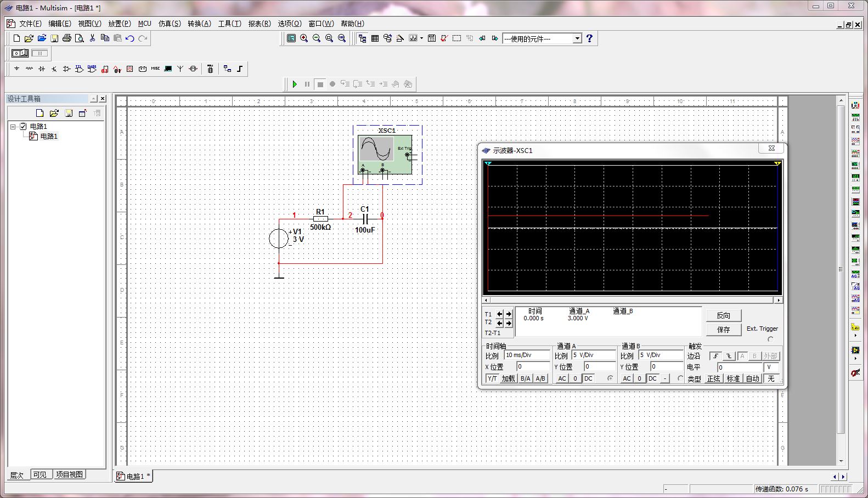Open the 仿真(S) menu
This screenshot has width=868, height=498.
click(x=170, y=24)
